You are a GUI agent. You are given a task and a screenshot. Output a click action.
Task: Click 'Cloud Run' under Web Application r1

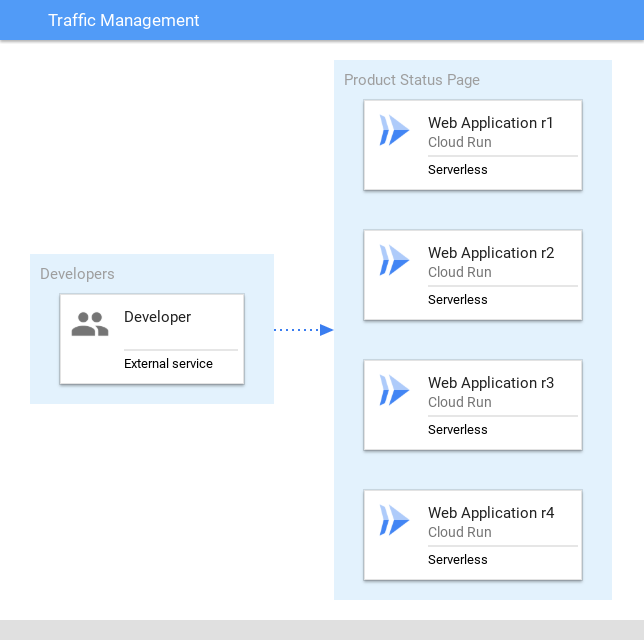(460, 142)
